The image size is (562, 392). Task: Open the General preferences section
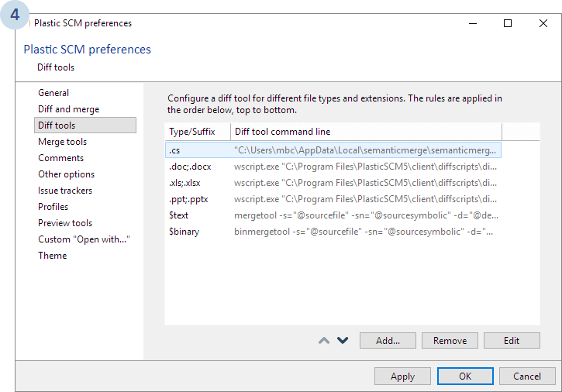click(x=53, y=93)
